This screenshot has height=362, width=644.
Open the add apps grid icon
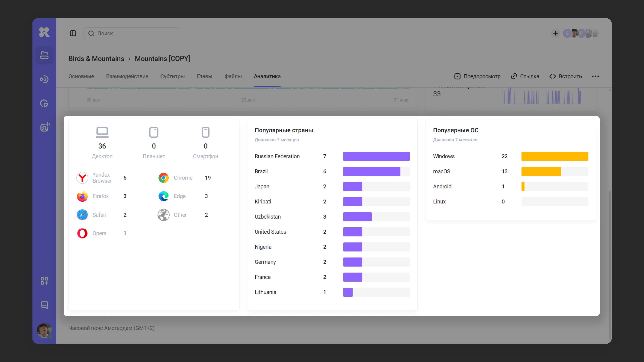[44, 281]
